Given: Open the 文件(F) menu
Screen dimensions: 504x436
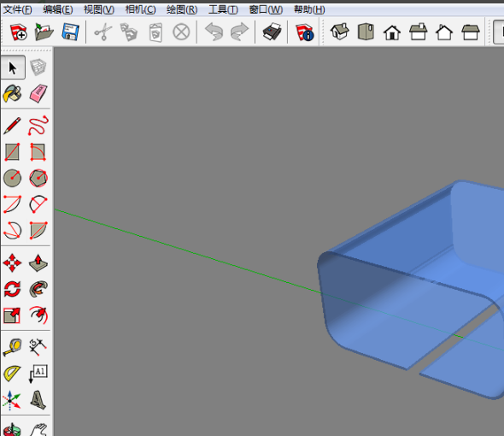Looking at the screenshot, I should point(17,9).
